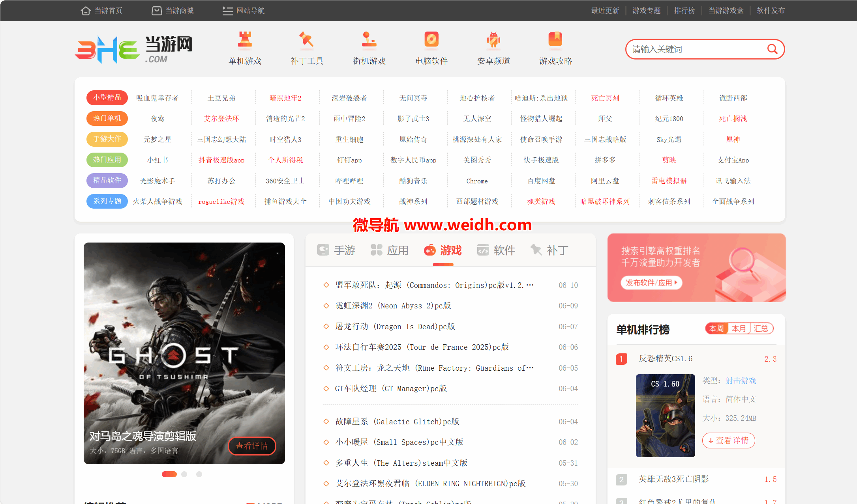857x504 pixels.
Task: Open 街机游戏 joystick icon
Action: click(x=369, y=40)
